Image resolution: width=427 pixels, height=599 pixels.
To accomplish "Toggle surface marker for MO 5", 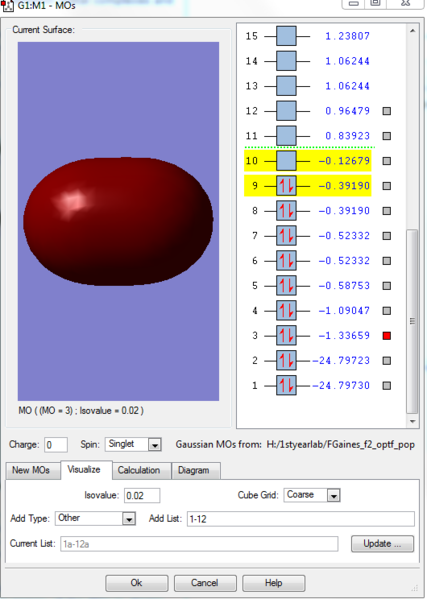I will 387,286.
